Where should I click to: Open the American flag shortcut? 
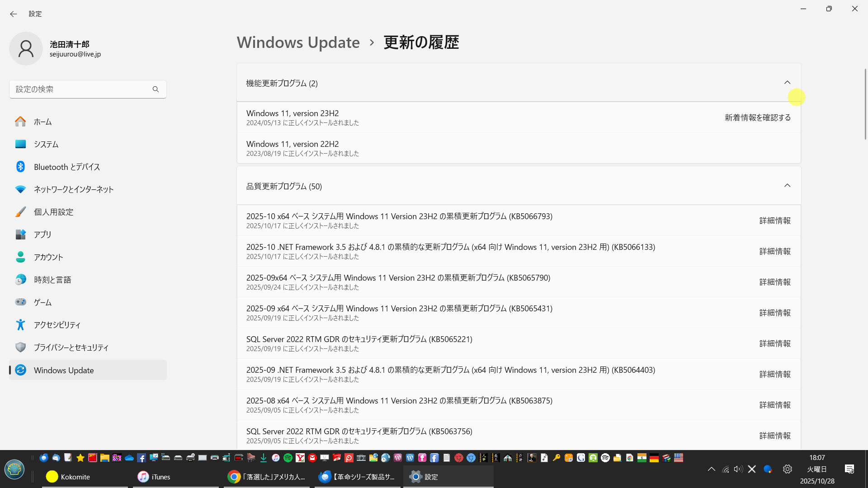click(679, 458)
